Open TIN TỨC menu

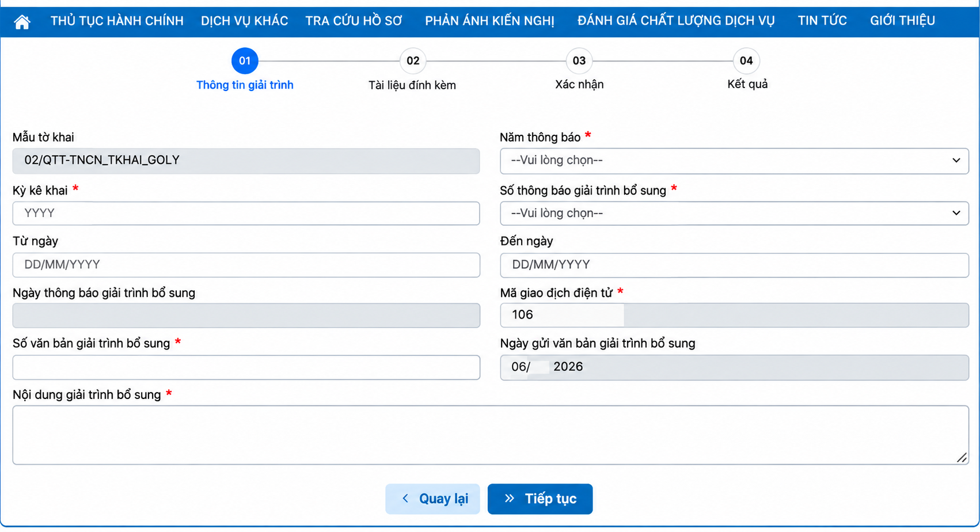(x=822, y=21)
